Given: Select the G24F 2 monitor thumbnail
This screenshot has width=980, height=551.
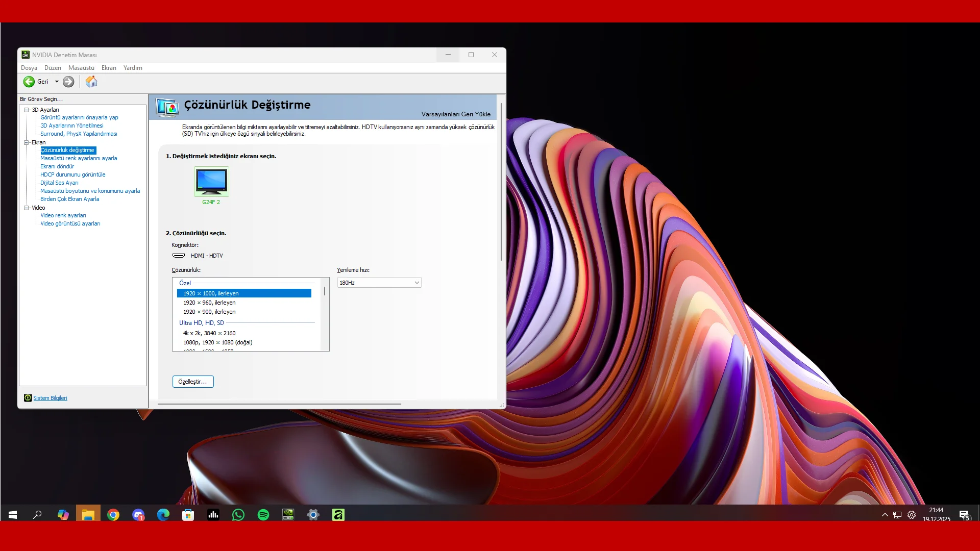Looking at the screenshot, I should (211, 182).
